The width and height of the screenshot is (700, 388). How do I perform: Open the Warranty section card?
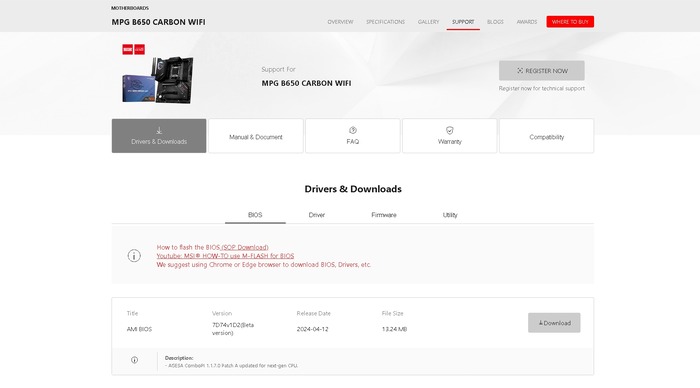450,136
